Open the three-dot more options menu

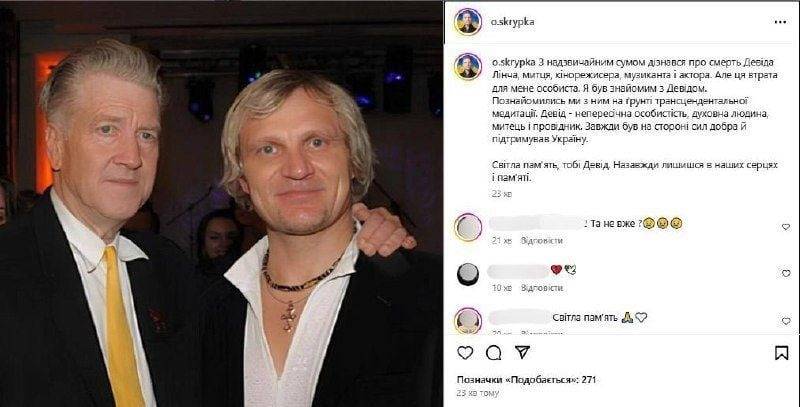[x=780, y=22]
